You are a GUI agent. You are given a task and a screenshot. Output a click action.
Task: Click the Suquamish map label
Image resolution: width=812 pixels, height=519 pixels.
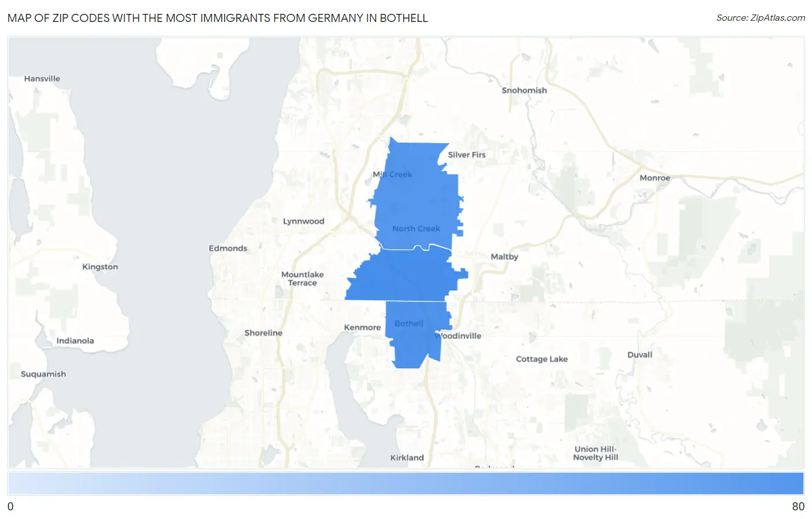click(x=43, y=374)
